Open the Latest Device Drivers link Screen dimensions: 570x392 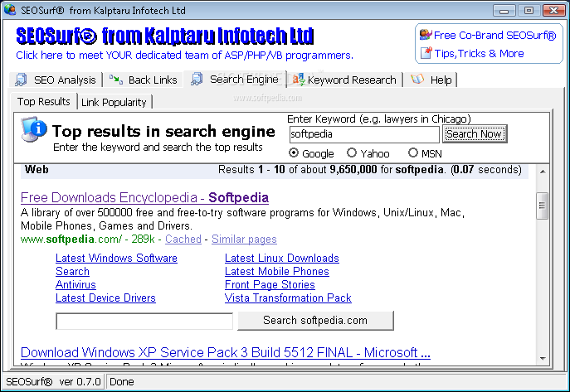105,298
